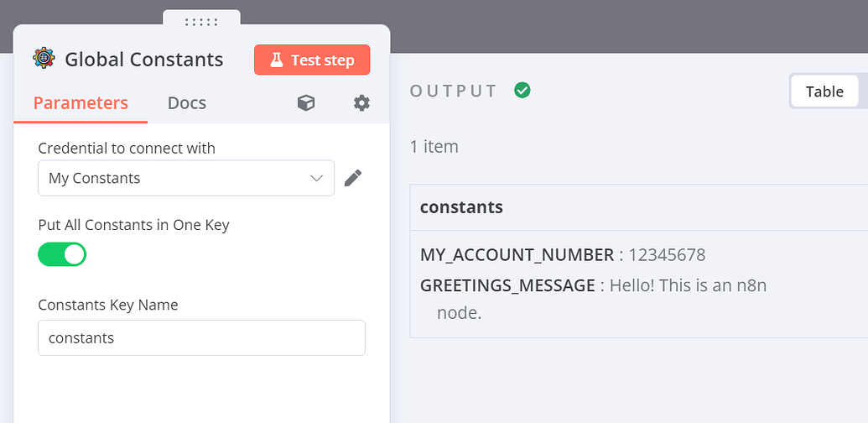
Task: Select the GREETINGS_MESSAGE output value
Action: coord(688,285)
